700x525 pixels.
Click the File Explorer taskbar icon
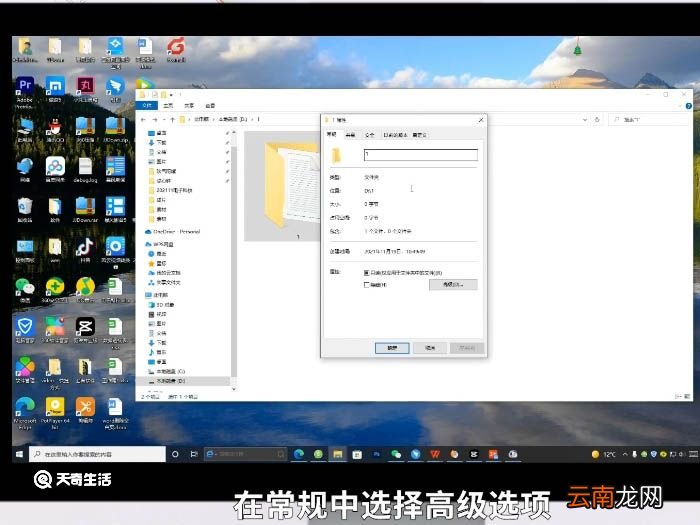[338, 454]
